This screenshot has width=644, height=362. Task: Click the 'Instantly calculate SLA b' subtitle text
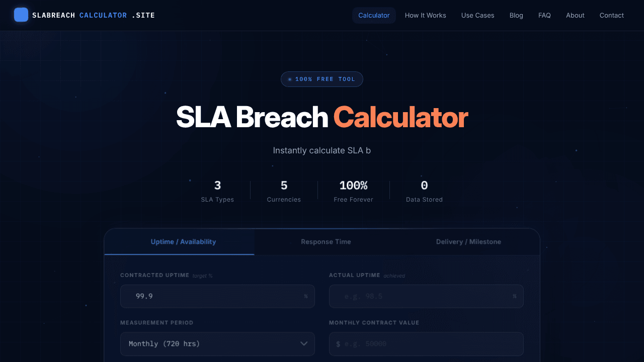(x=322, y=150)
